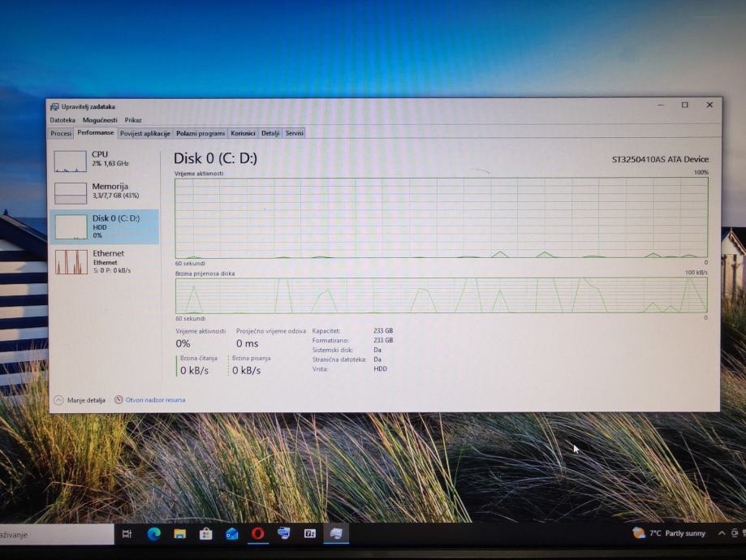Open the computer-shield taskbar app before 7-Zip
The height and width of the screenshot is (560, 746).
point(284,533)
